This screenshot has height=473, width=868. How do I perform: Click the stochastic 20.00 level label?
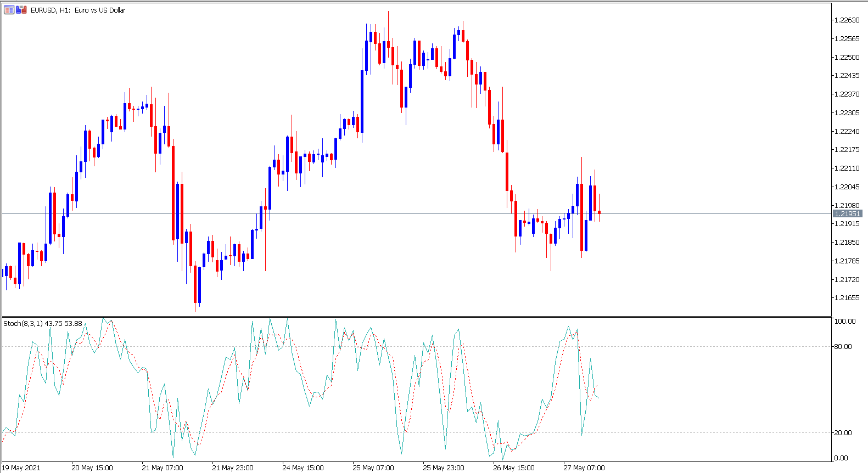[843, 432]
